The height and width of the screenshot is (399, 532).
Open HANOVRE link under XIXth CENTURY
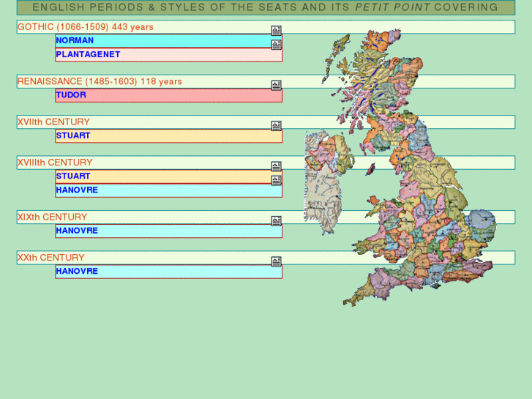click(77, 231)
